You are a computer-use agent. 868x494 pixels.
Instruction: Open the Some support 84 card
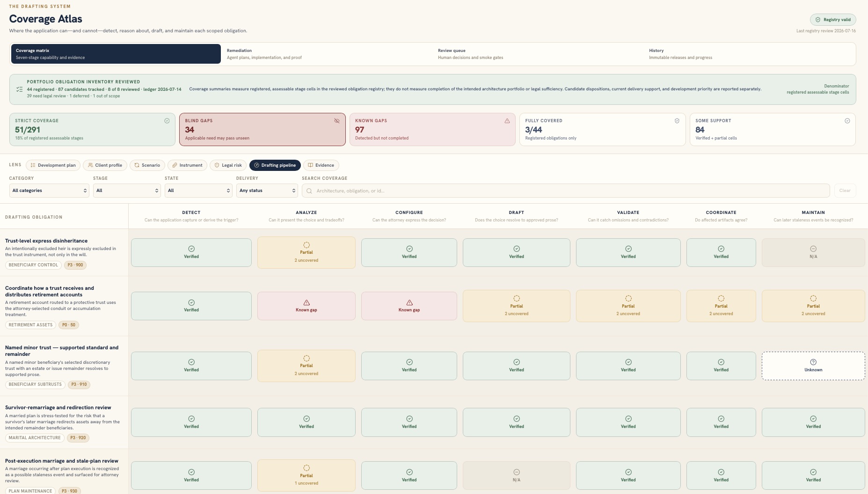point(773,129)
